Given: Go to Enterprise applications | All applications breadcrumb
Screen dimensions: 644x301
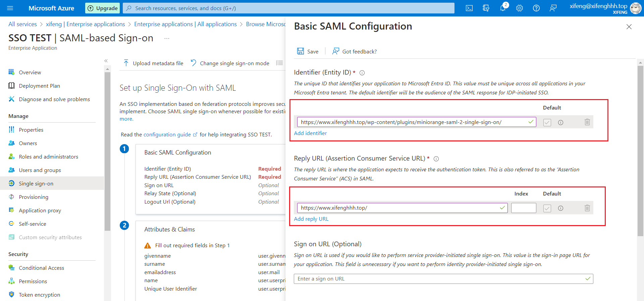Looking at the screenshot, I should (185, 24).
